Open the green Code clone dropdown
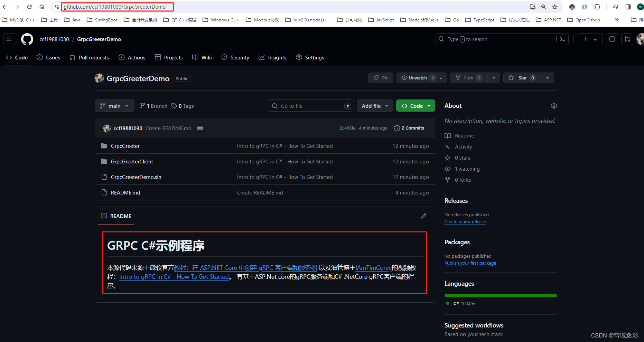The height and width of the screenshot is (342, 644). [416, 106]
